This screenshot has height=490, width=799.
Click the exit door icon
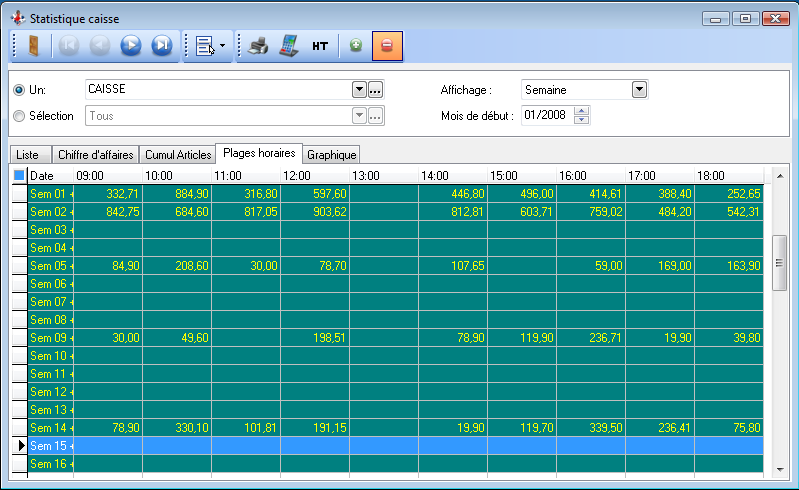(x=33, y=46)
